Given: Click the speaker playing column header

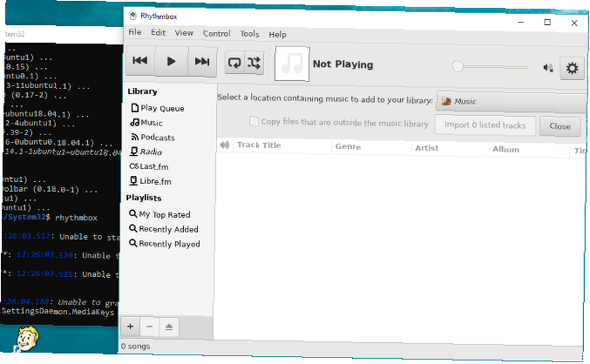Looking at the screenshot, I should tap(225, 145).
